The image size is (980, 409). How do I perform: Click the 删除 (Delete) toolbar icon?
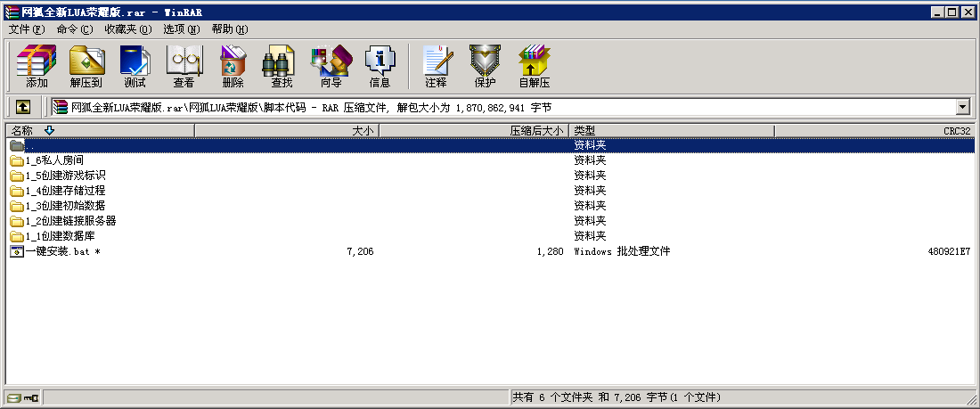coord(233,66)
